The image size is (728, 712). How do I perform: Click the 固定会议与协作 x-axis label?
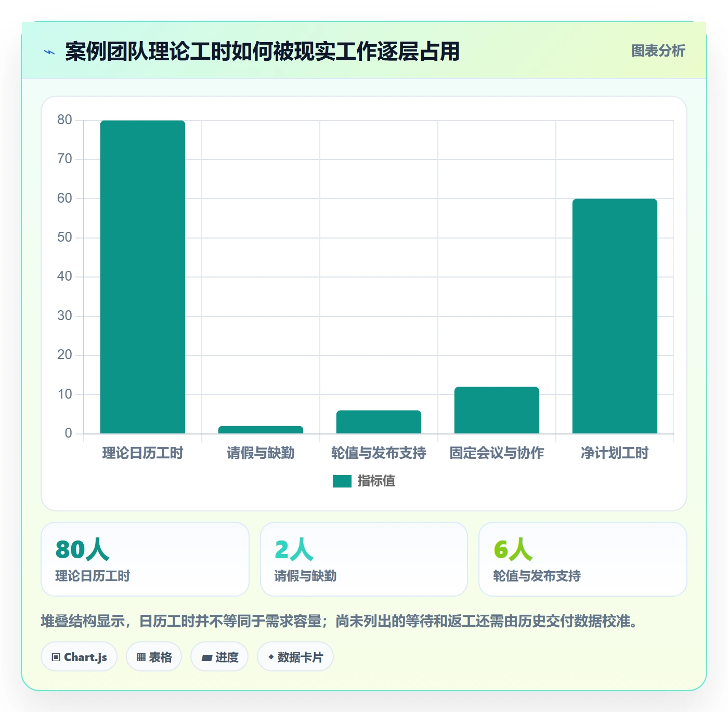point(497,453)
